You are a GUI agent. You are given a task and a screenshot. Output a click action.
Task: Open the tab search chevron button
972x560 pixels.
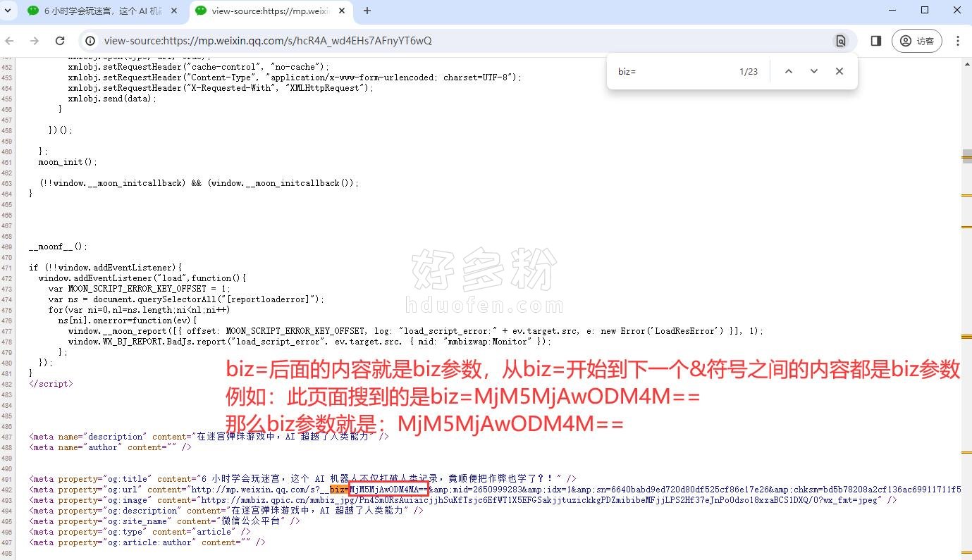click(8, 11)
